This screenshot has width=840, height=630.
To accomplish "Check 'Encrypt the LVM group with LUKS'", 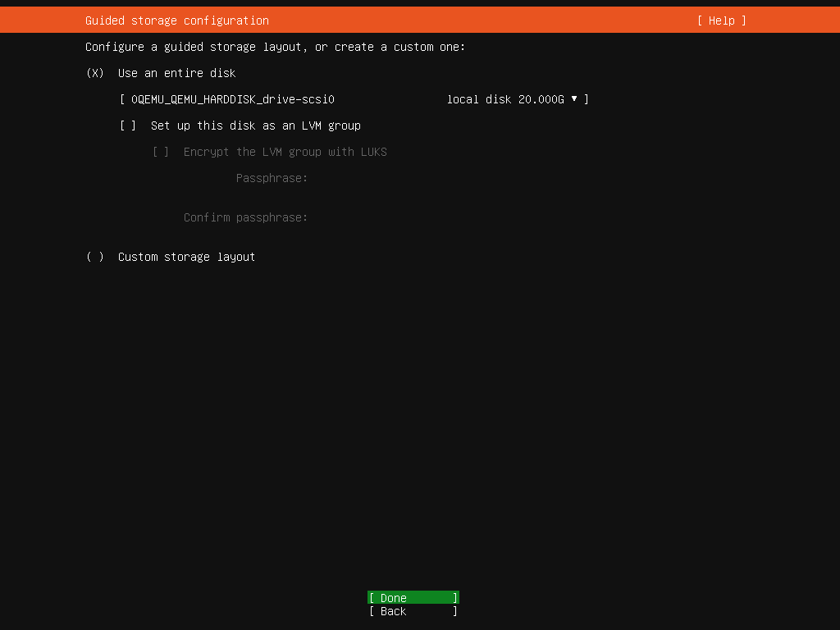I will click(161, 152).
